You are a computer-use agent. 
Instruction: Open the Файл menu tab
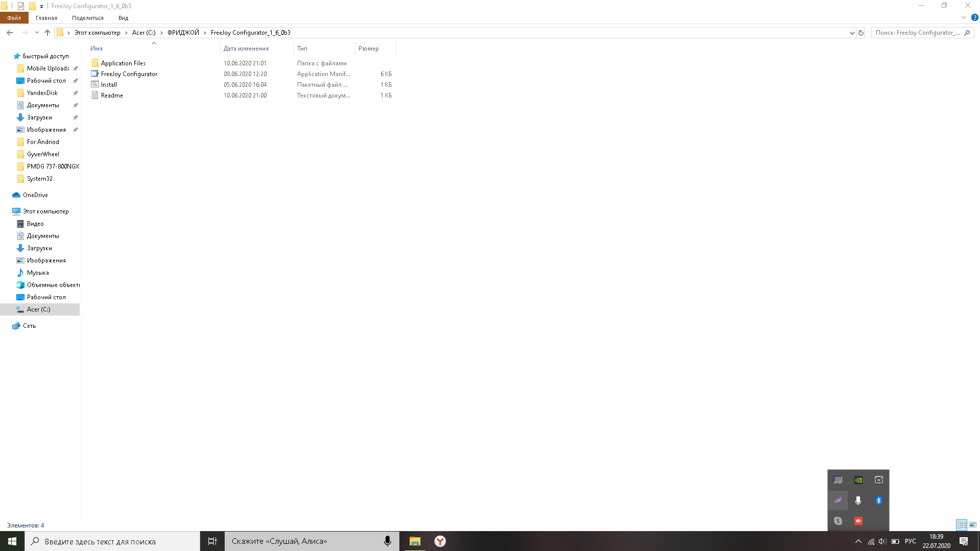click(14, 18)
